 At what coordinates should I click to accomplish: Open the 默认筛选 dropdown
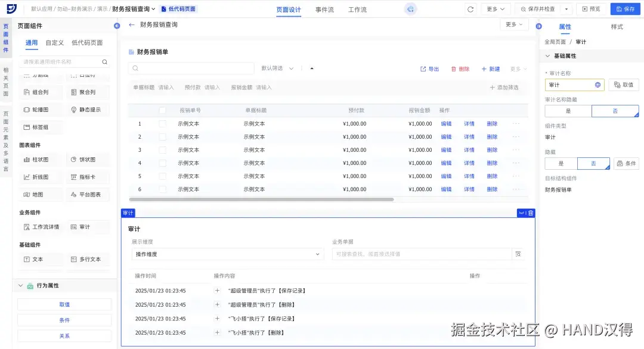tap(277, 68)
